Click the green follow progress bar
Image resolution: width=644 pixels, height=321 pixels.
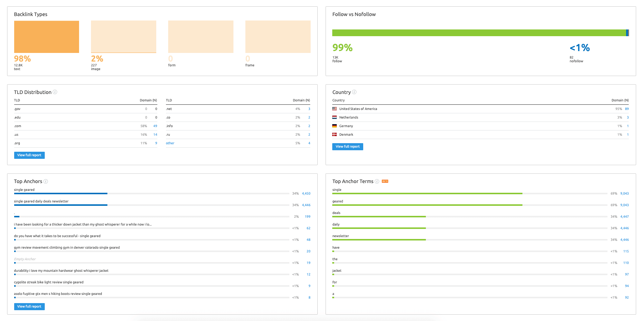(x=479, y=33)
